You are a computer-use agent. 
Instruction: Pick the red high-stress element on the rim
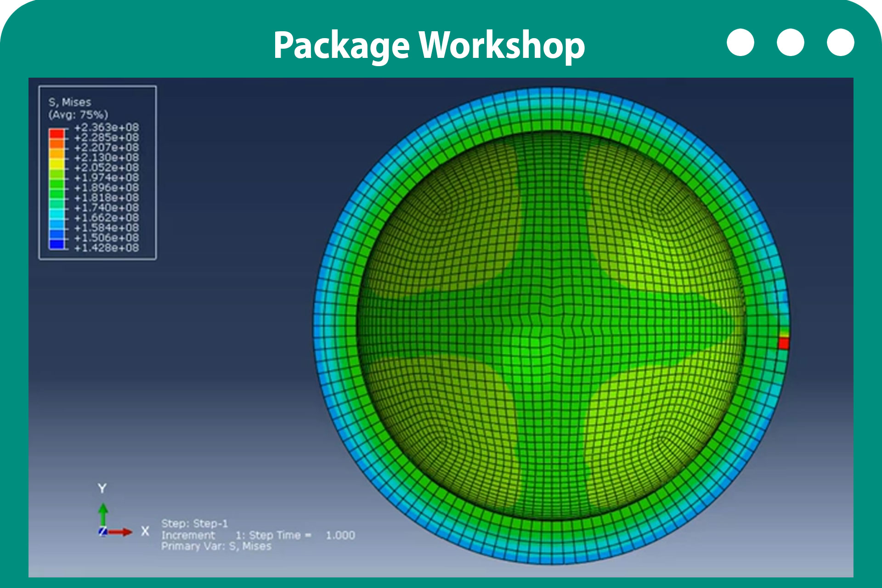(x=784, y=343)
